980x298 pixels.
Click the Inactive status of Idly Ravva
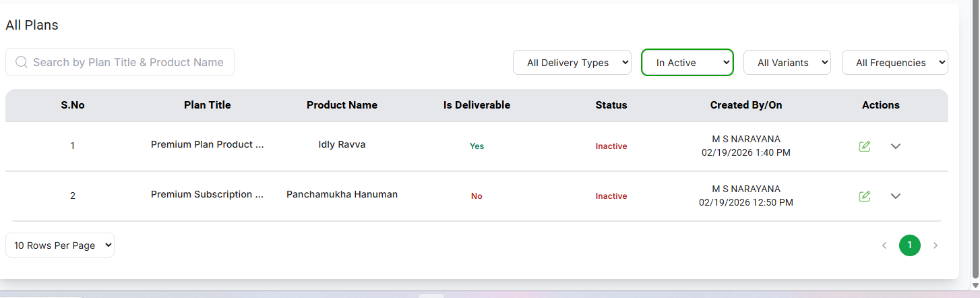coord(611,146)
